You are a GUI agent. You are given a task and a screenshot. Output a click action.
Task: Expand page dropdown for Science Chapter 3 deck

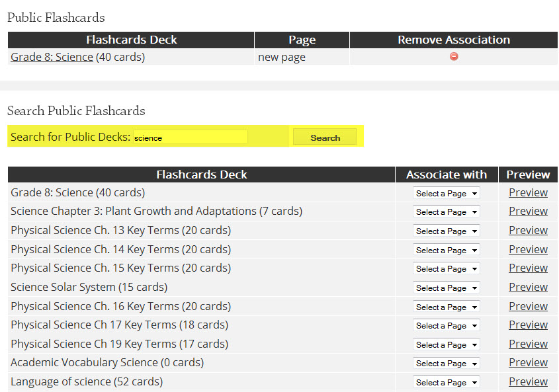(x=447, y=212)
